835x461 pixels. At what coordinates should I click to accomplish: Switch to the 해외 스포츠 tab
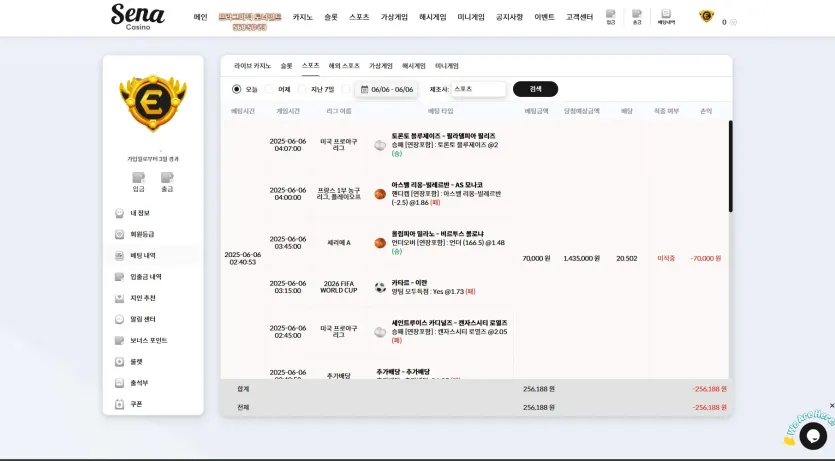point(344,66)
